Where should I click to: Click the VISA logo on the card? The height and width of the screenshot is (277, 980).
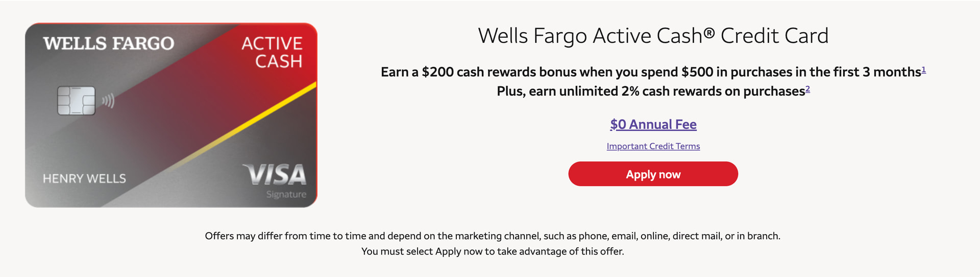click(x=275, y=175)
